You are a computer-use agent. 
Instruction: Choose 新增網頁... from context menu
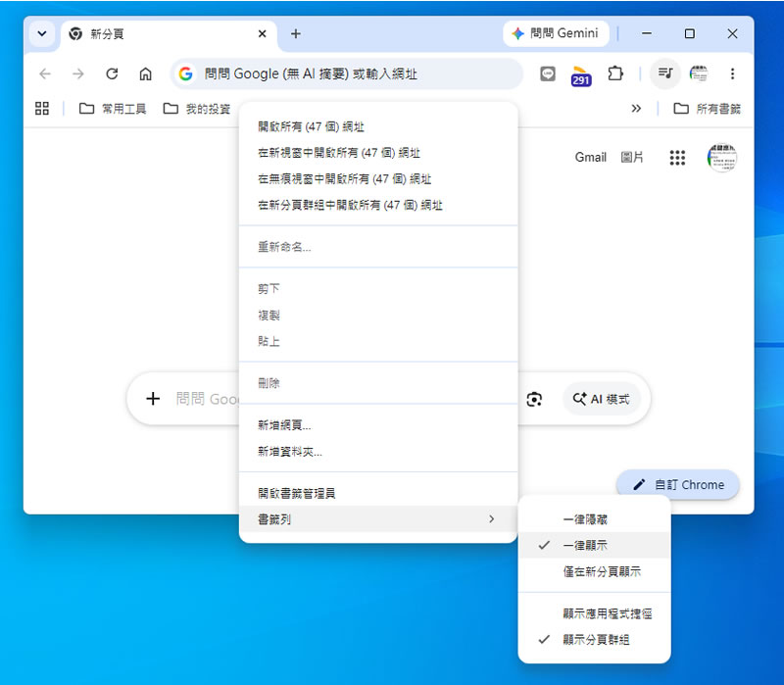[378, 425]
